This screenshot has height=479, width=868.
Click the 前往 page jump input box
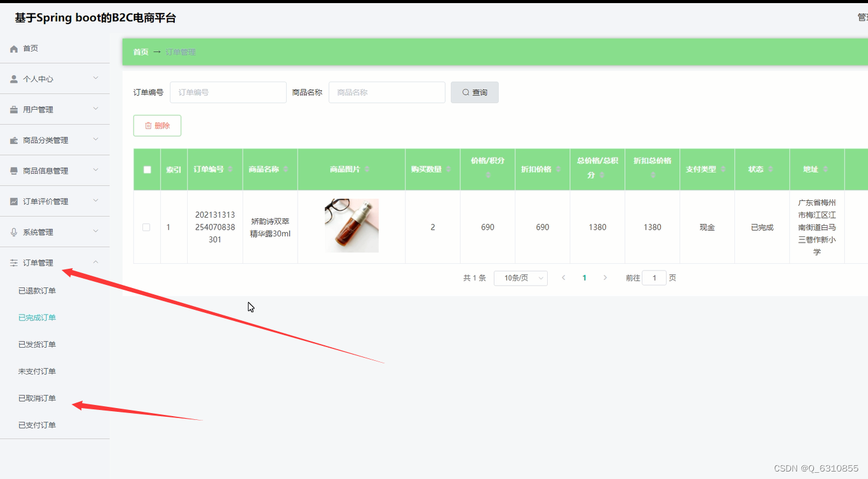pyautogui.click(x=654, y=278)
